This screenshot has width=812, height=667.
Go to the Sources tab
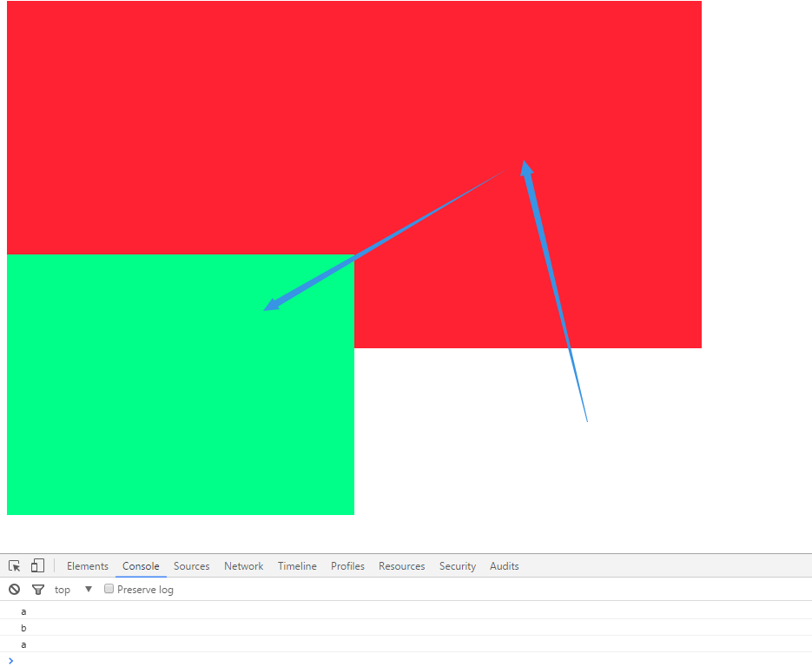(191, 565)
